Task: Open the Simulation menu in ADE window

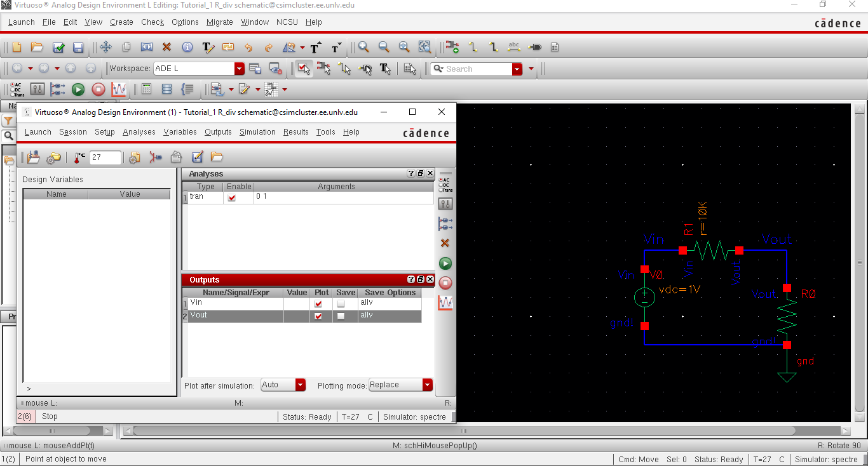Action: 257,132
